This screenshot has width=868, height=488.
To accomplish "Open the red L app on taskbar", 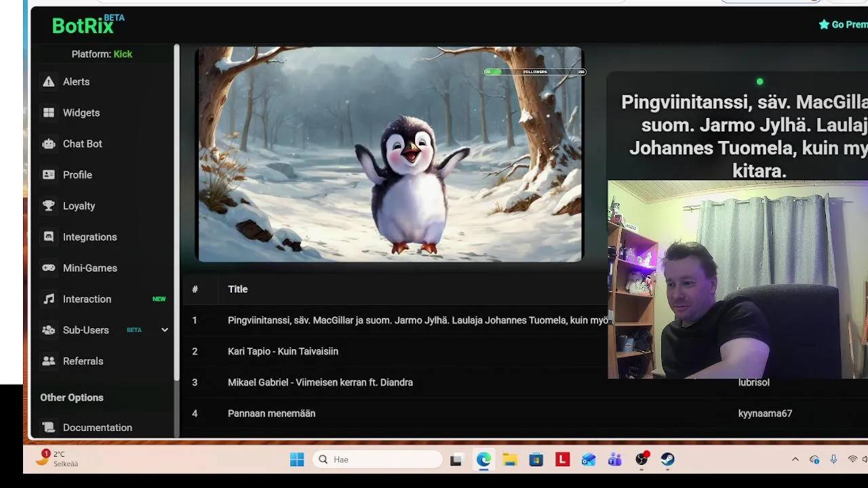I will (x=562, y=460).
